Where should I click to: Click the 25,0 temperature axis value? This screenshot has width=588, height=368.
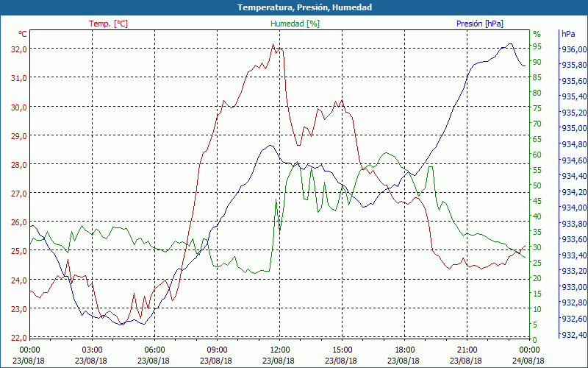(20, 251)
